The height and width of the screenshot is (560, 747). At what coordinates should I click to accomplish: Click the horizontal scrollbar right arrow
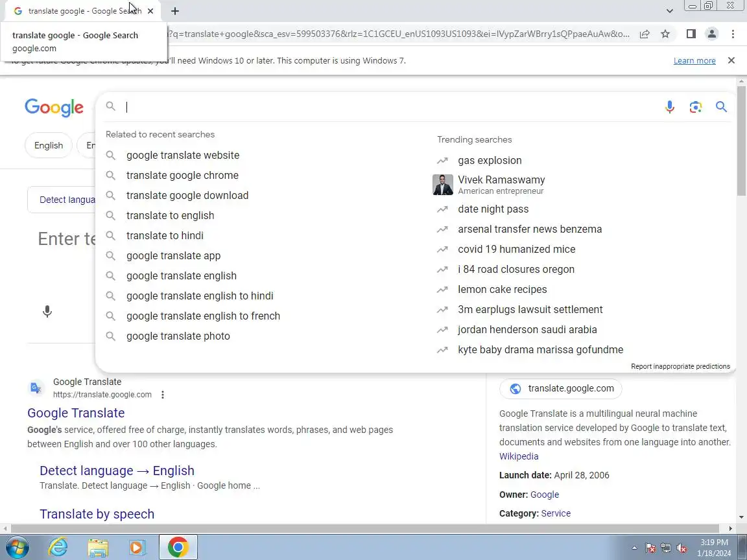pos(730,528)
